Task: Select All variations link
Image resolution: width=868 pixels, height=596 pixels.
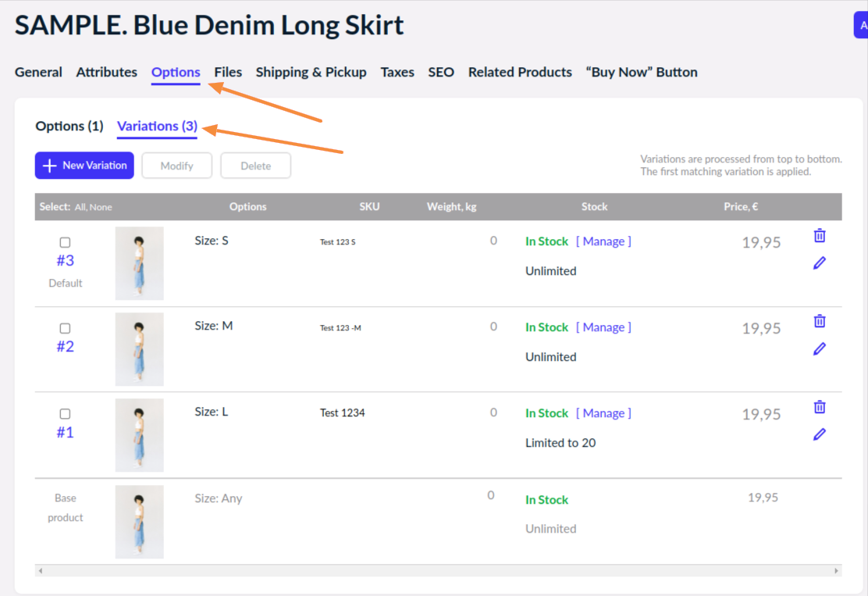Action: (x=80, y=208)
